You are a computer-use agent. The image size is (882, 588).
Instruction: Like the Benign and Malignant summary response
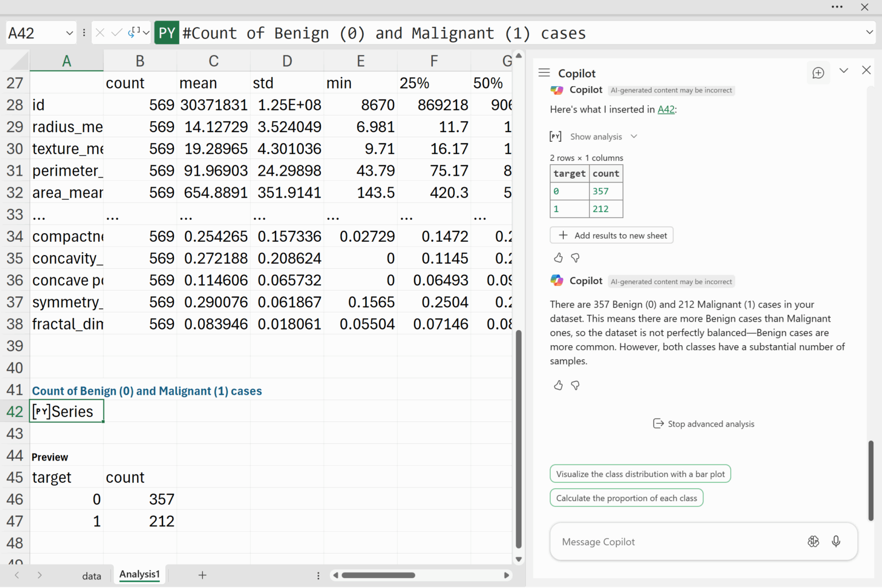coord(558,385)
